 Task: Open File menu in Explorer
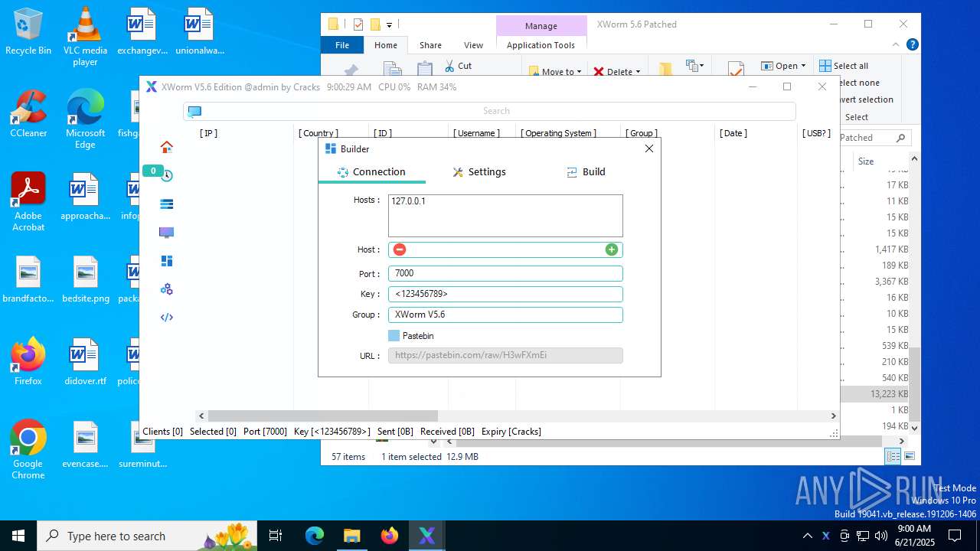pyautogui.click(x=342, y=45)
